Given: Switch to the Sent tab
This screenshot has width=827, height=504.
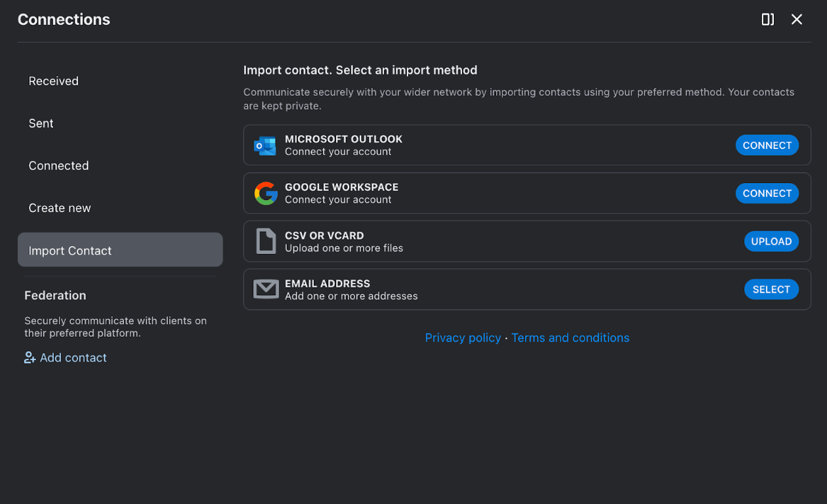Looking at the screenshot, I should [x=120, y=123].
